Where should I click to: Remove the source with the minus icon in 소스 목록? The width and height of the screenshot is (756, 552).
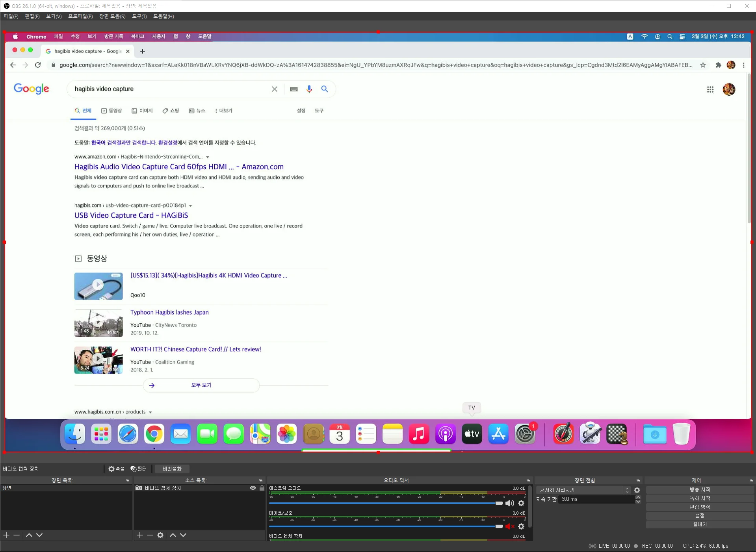(x=150, y=535)
